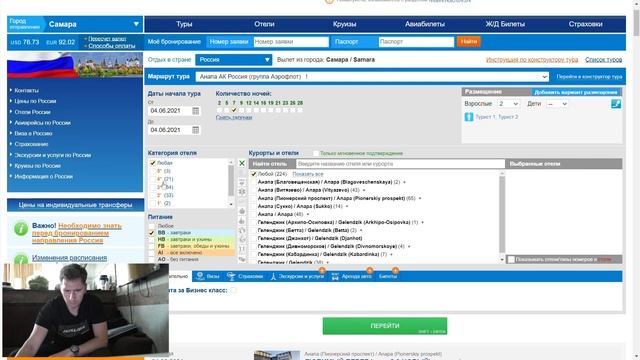Uncheck the 'Любой (224)' resorts checkbox
Viewport: 640px width, 360px height.
pos(253,174)
